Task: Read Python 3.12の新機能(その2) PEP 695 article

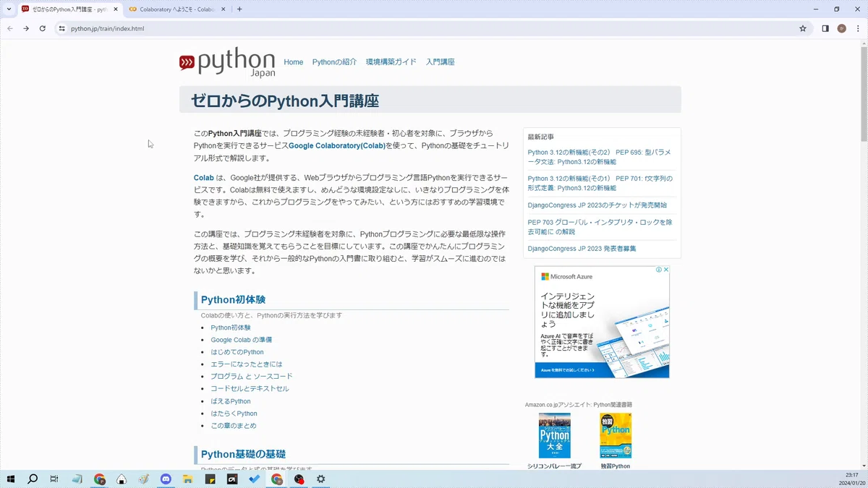Action: 599,157
